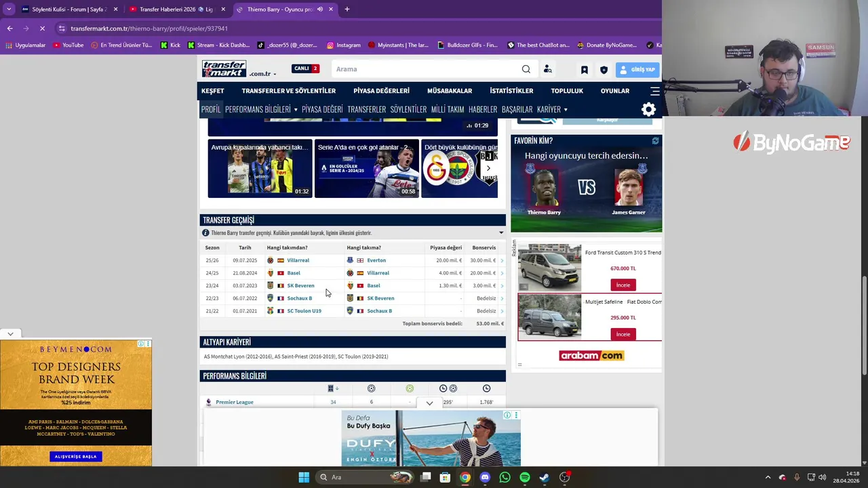The width and height of the screenshot is (868, 488).
Task: Click the 24/25 Villarreal transfer detail arrow
Action: pos(502,273)
